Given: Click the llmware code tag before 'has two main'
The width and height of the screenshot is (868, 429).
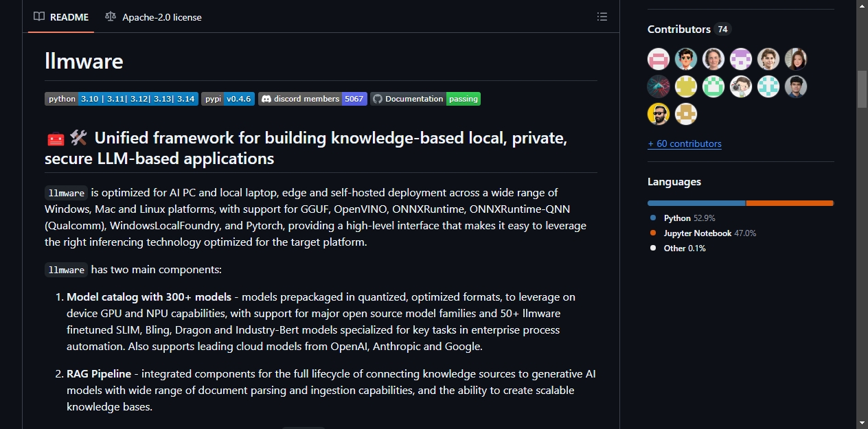Looking at the screenshot, I should coord(67,270).
